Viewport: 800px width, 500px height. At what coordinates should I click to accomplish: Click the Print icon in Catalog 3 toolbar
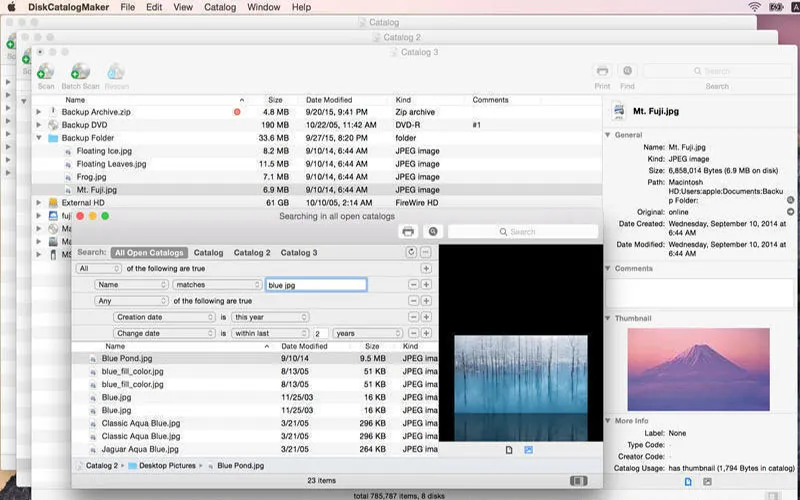tap(602, 71)
